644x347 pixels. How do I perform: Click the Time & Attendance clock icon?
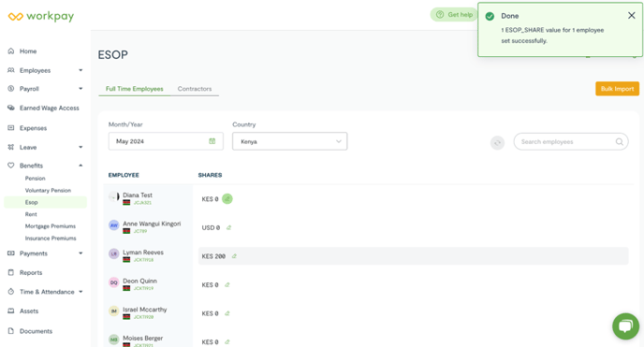[11, 292]
